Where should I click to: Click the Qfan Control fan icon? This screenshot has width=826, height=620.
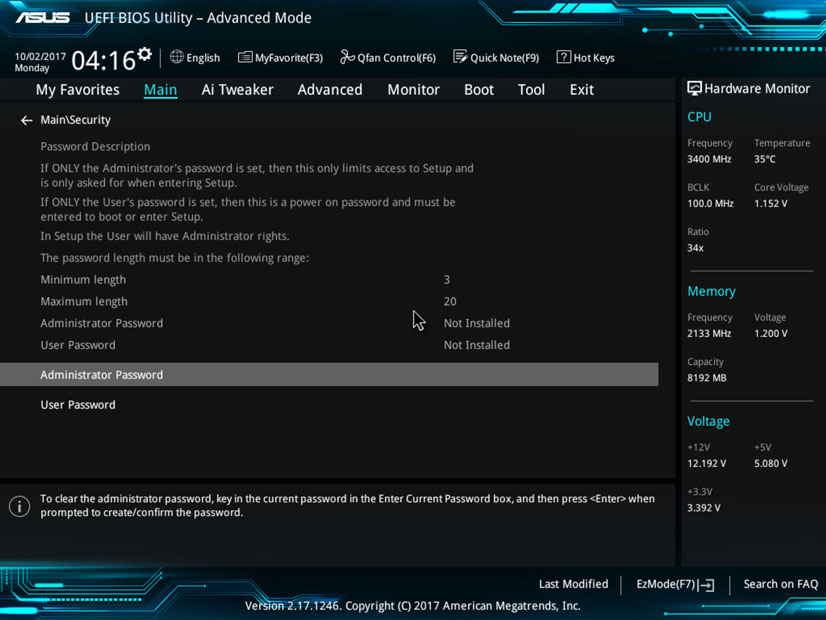pos(347,57)
